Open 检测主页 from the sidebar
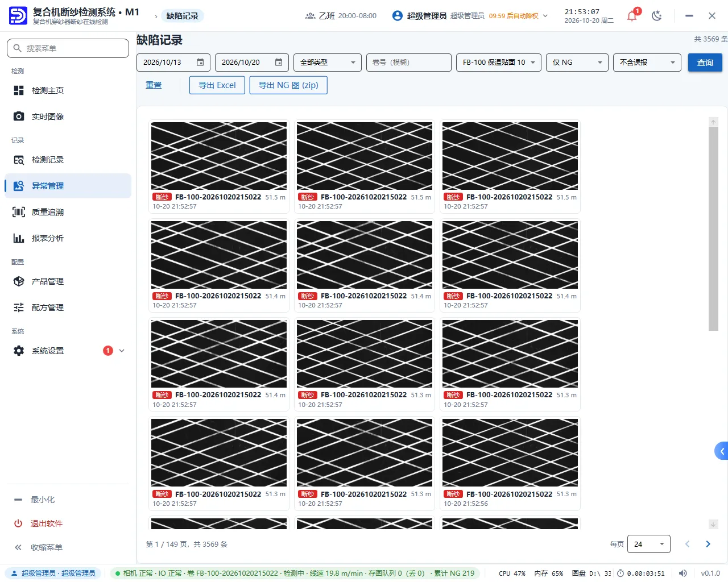This screenshot has height=582, width=728. (68, 90)
